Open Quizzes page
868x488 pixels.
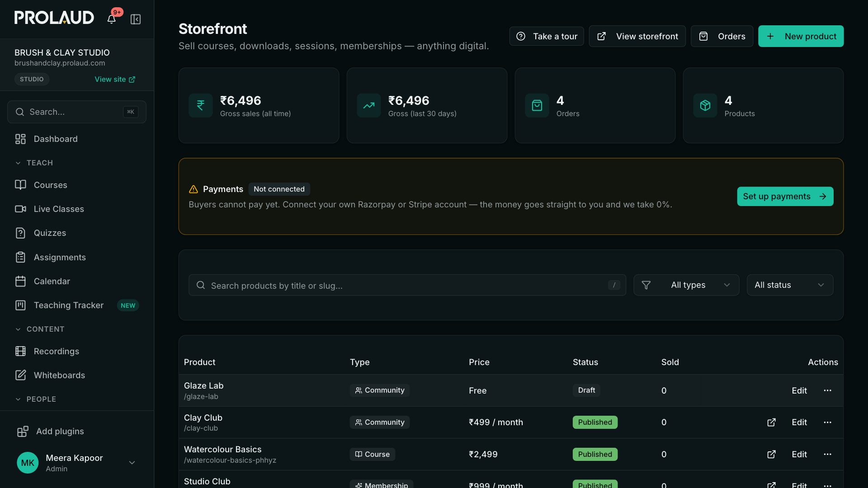pos(77,233)
